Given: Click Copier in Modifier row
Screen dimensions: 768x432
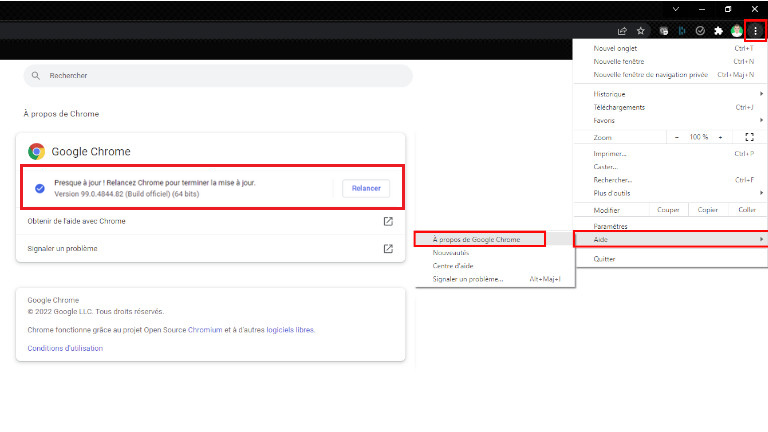Looking at the screenshot, I should (x=707, y=210).
